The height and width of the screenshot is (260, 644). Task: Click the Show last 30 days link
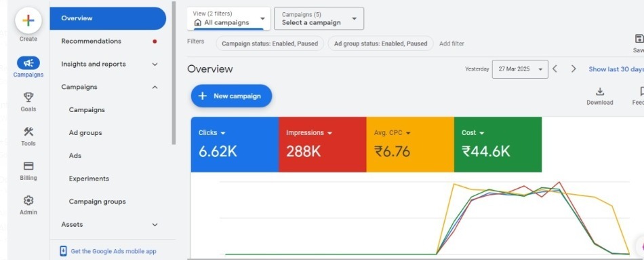(x=616, y=69)
